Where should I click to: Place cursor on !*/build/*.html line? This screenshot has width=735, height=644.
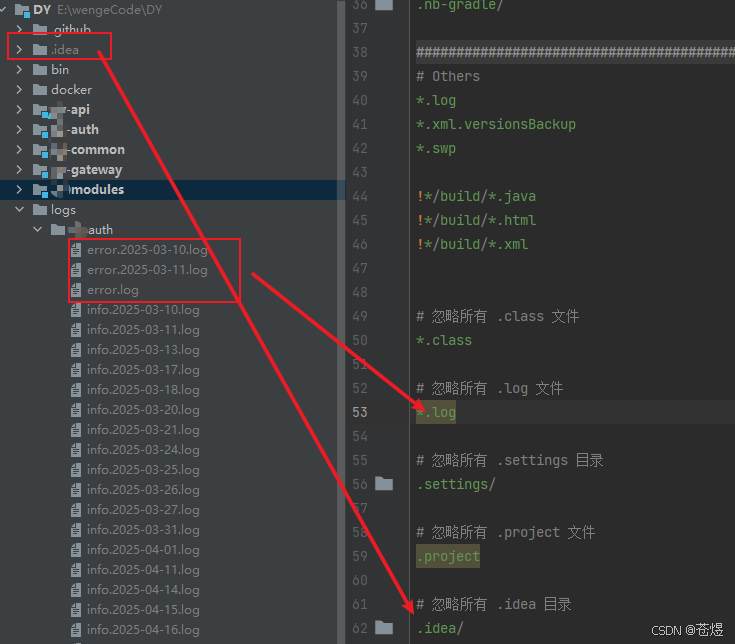476,220
